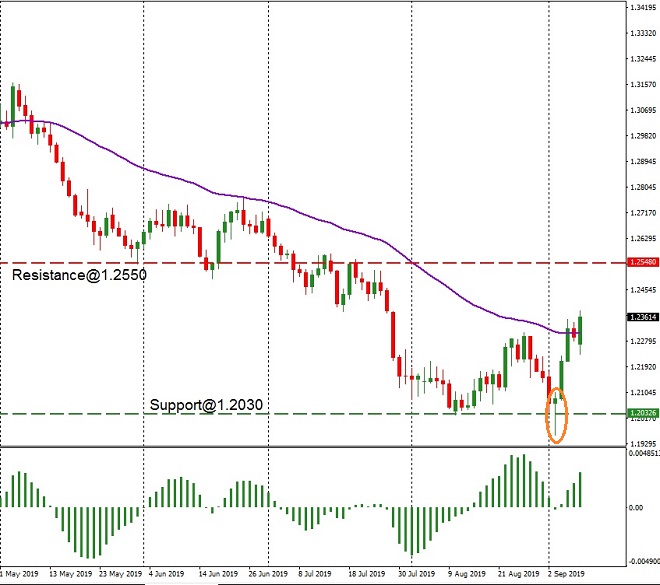The image size is (660, 585).
Task: Click the 1.29820 price axis label
Action: [643, 136]
